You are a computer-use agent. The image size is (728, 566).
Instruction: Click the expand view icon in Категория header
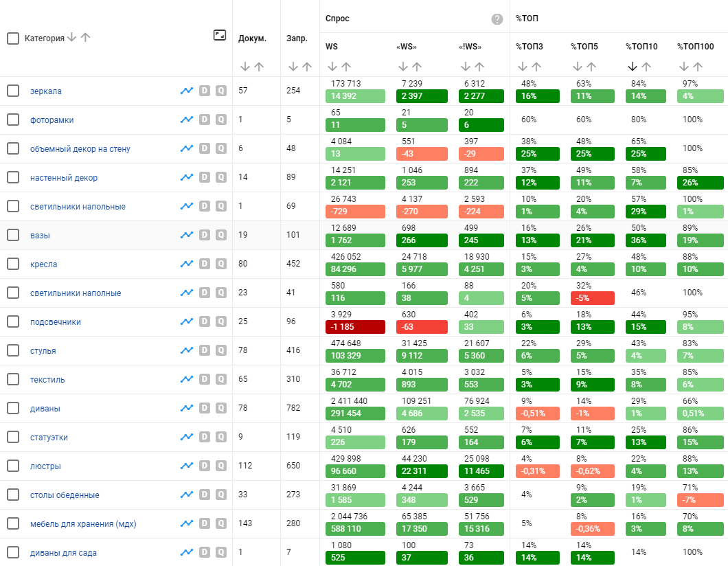pos(220,35)
